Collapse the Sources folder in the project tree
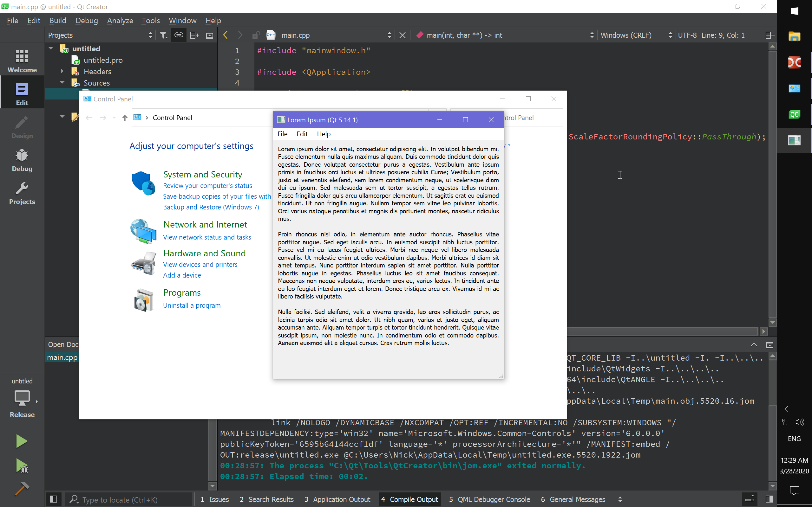This screenshot has width=812, height=507. click(x=62, y=82)
